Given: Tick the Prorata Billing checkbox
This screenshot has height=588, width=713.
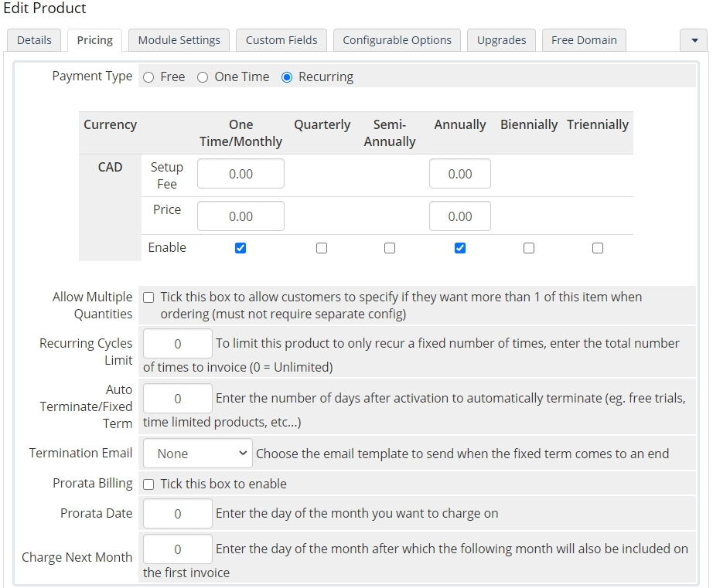Looking at the screenshot, I should [x=148, y=484].
